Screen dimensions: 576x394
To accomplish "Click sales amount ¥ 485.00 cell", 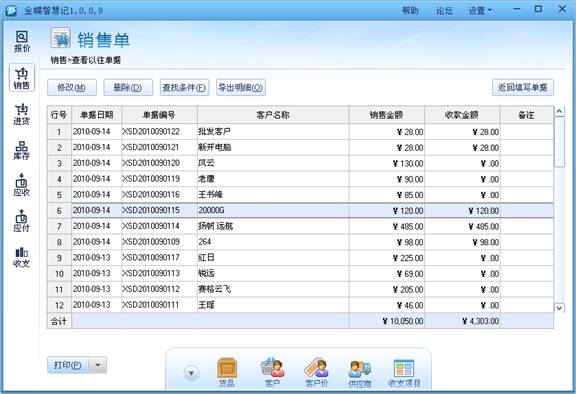I will (x=386, y=226).
